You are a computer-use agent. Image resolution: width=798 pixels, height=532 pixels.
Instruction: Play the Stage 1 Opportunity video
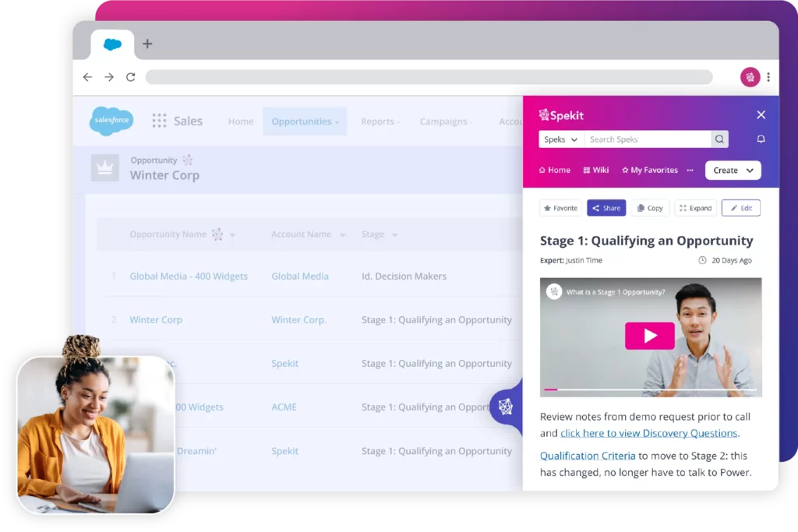(651, 335)
